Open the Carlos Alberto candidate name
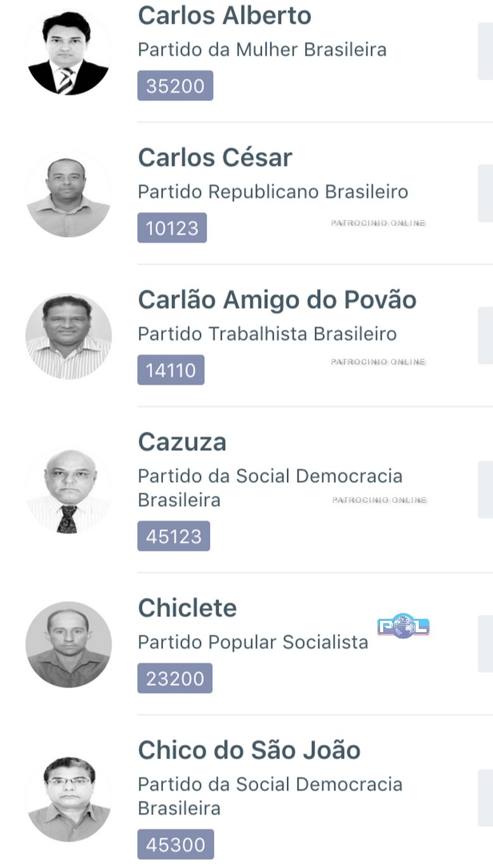 (x=225, y=16)
